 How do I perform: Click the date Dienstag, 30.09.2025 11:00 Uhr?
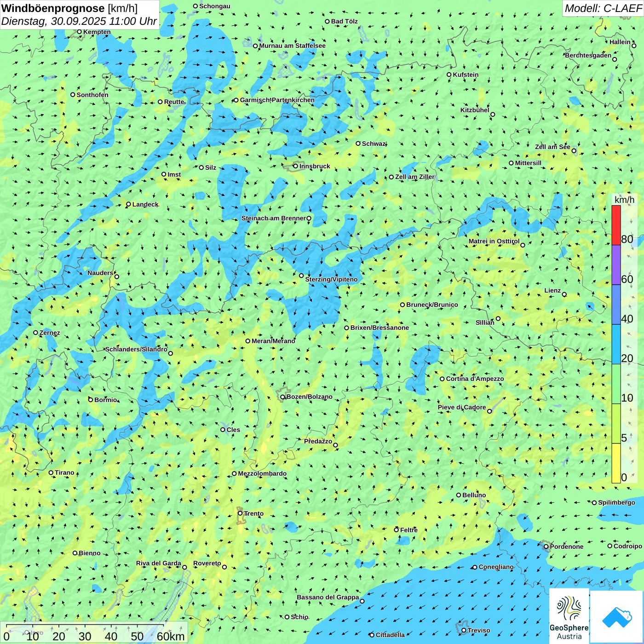tap(79, 21)
